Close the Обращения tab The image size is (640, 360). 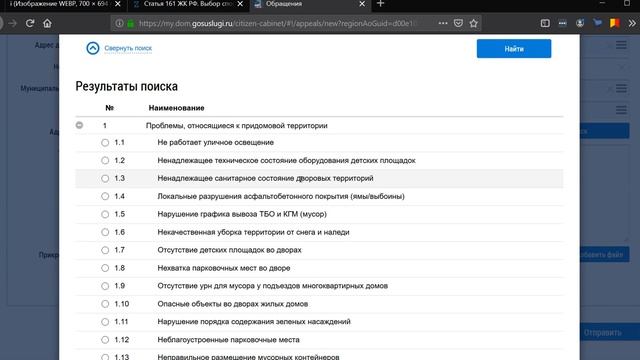point(362,4)
